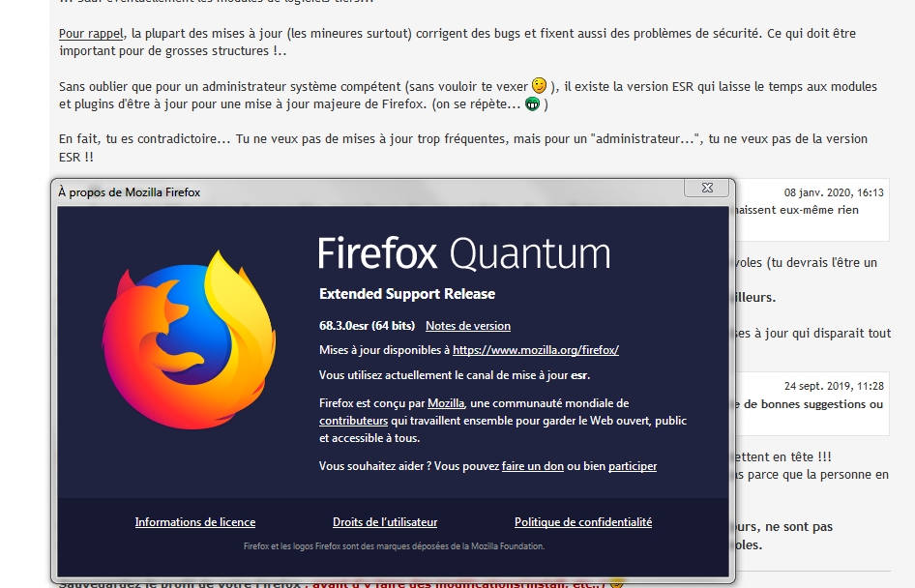915x588 pixels.
Task: Open Informations de licence
Action: click(x=195, y=522)
